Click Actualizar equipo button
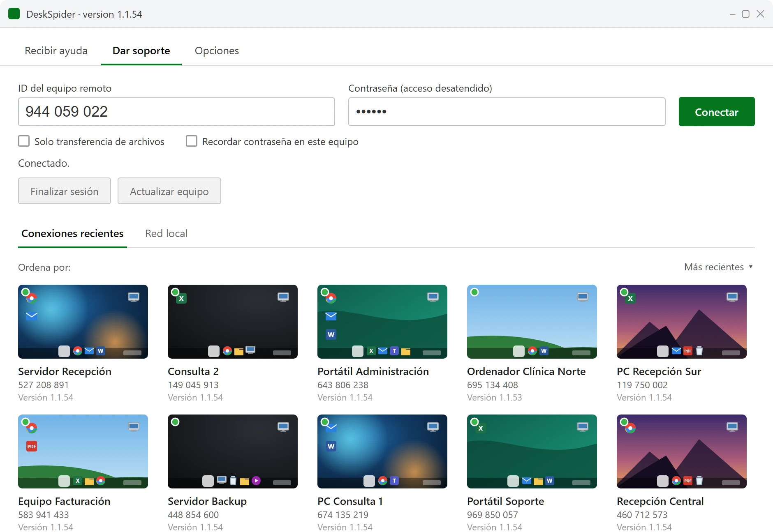The height and width of the screenshot is (532, 773). coord(169,191)
